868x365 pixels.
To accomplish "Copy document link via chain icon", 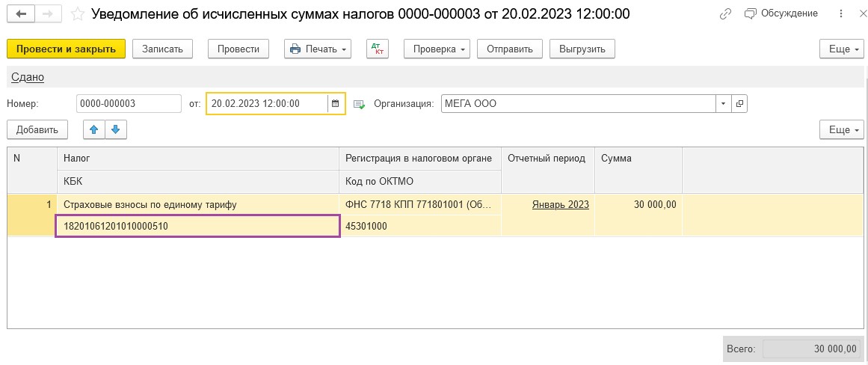I will click(725, 14).
